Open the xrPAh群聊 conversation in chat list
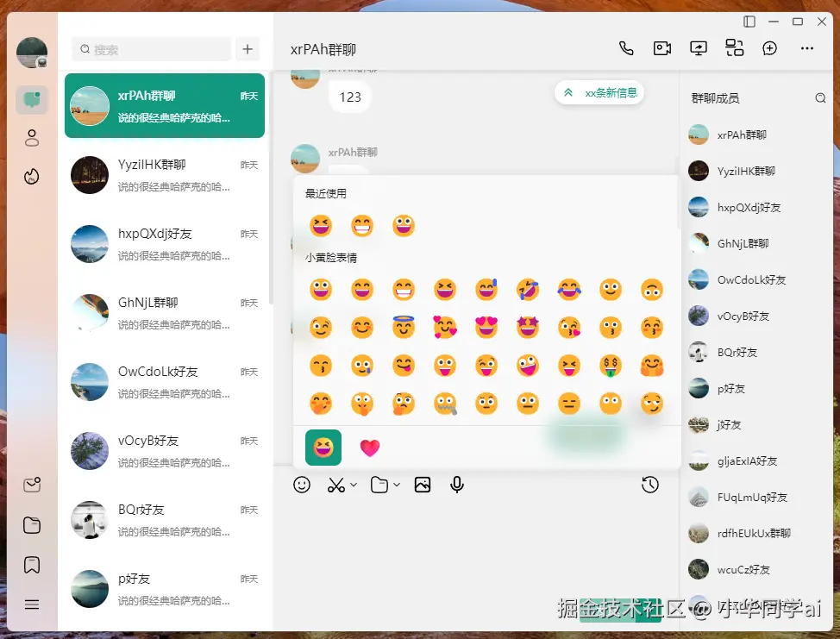The height and width of the screenshot is (639, 840). [165, 105]
